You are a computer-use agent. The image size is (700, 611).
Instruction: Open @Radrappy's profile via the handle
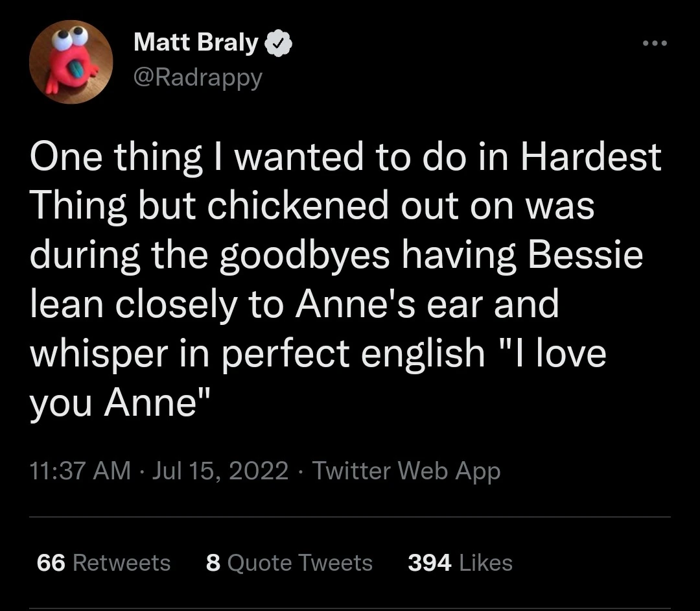pyautogui.click(x=198, y=77)
